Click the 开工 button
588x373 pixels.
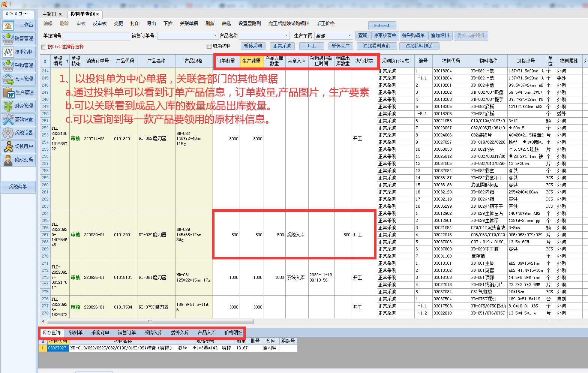point(311,46)
